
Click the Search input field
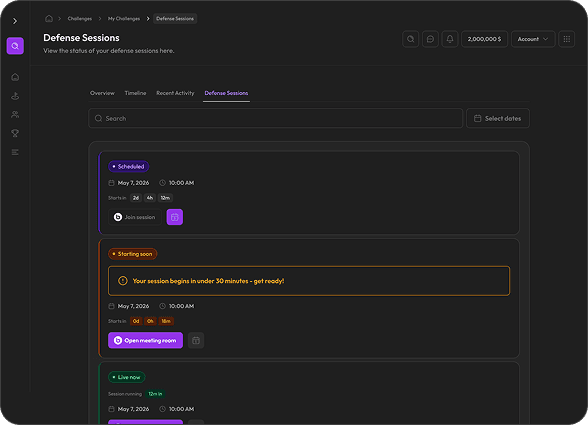coord(275,118)
